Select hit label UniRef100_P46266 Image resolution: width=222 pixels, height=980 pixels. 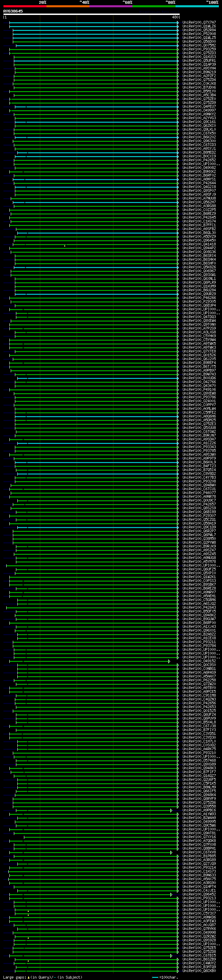[x=199, y=298]
